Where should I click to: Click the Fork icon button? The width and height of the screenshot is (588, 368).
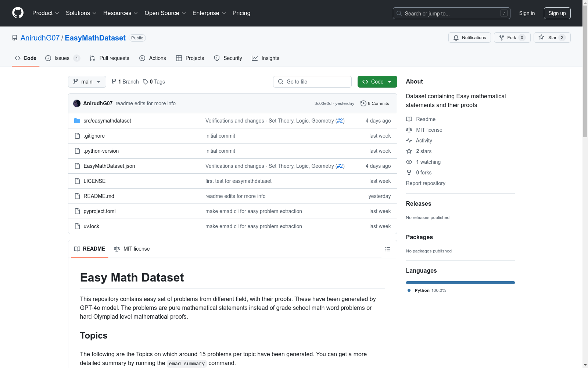click(x=502, y=38)
